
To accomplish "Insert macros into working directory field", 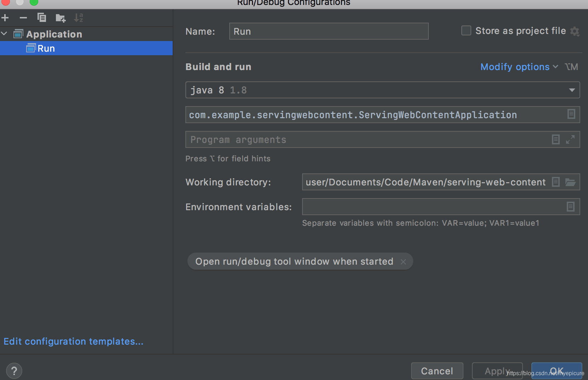I will tap(555, 182).
